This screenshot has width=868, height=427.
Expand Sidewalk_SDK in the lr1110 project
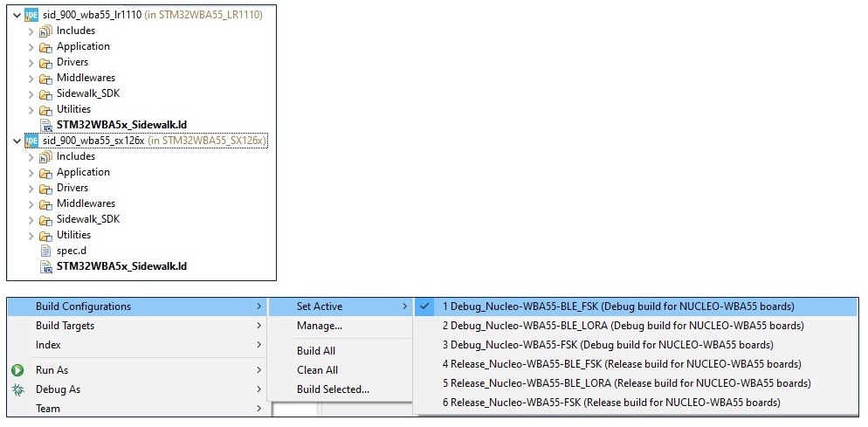pos(31,93)
